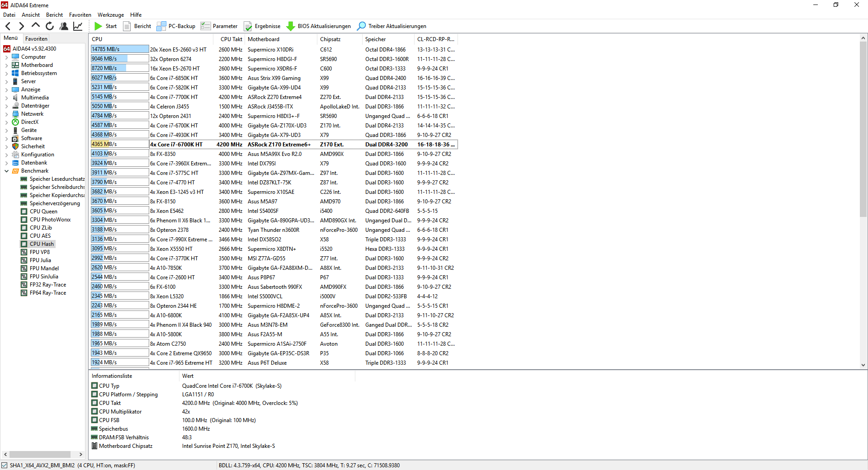Open the Datei menu
This screenshot has height=470, width=868.
coord(9,15)
